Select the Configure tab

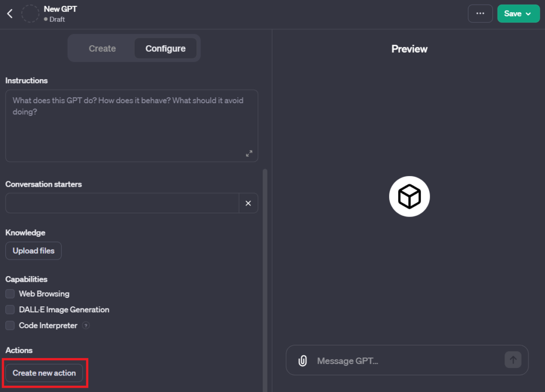click(x=166, y=48)
